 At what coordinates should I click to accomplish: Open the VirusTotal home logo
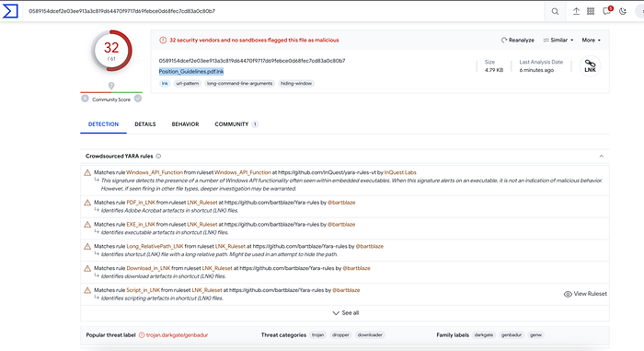[x=10, y=11]
